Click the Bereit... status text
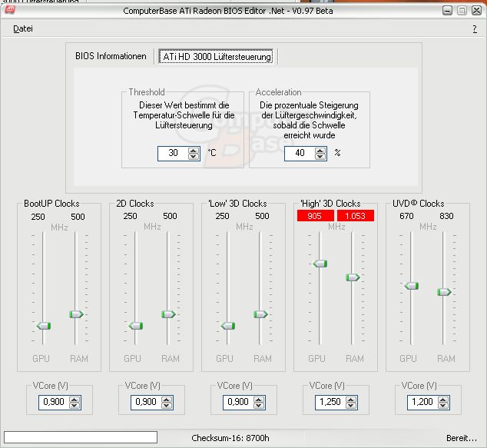 (x=462, y=438)
